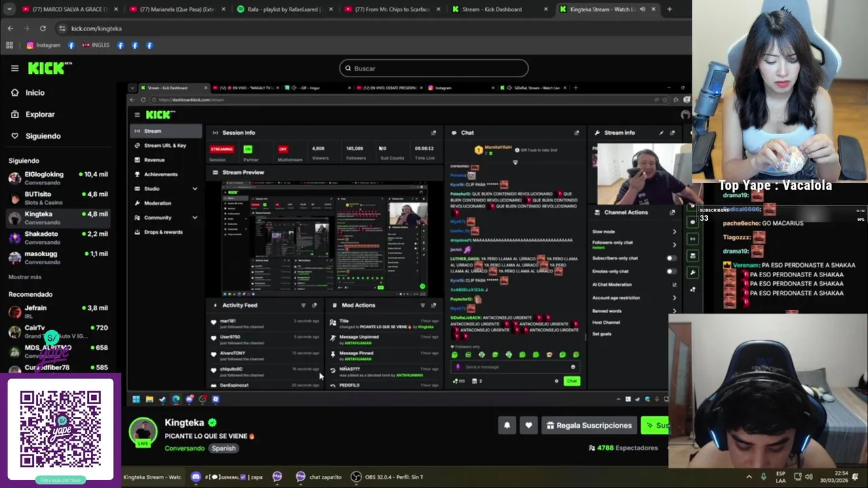Open Siguiendo in the Kick sidebar

click(43, 136)
